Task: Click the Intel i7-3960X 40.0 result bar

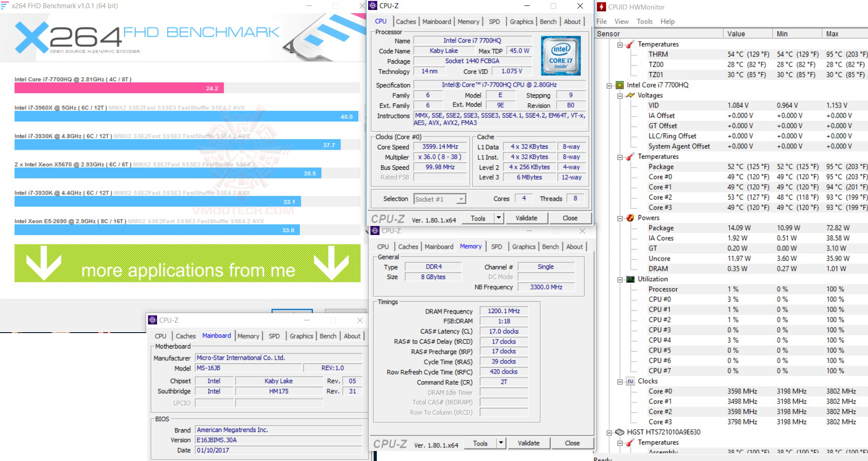Action: pyautogui.click(x=186, y=117)
